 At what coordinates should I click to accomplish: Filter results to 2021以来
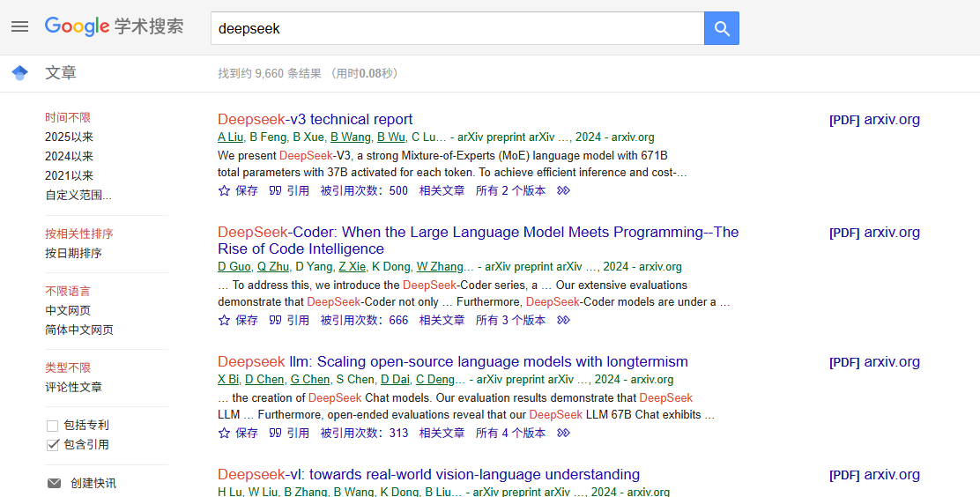pyautogui.click(x=69, y=175)
